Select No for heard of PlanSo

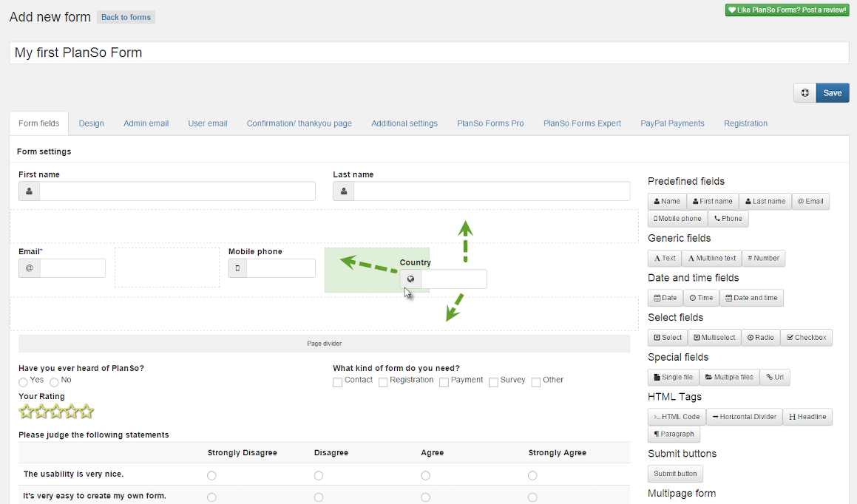tap(54, 382)
